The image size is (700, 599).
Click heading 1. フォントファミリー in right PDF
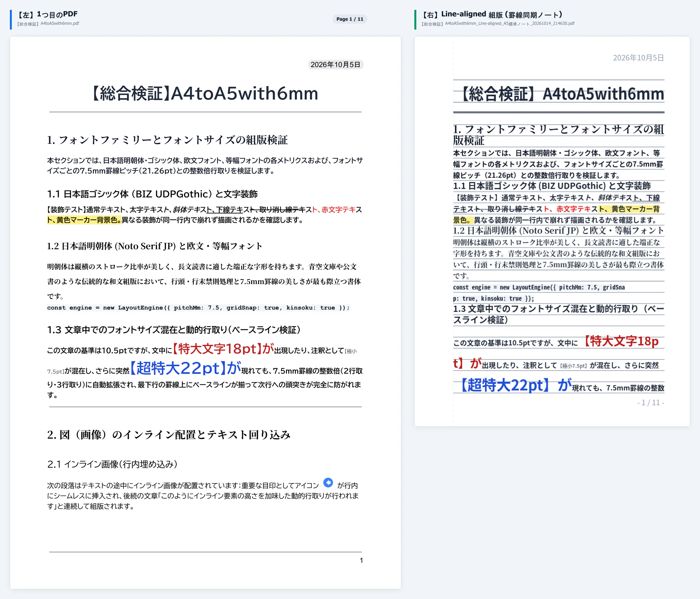(x=558, y=134)
